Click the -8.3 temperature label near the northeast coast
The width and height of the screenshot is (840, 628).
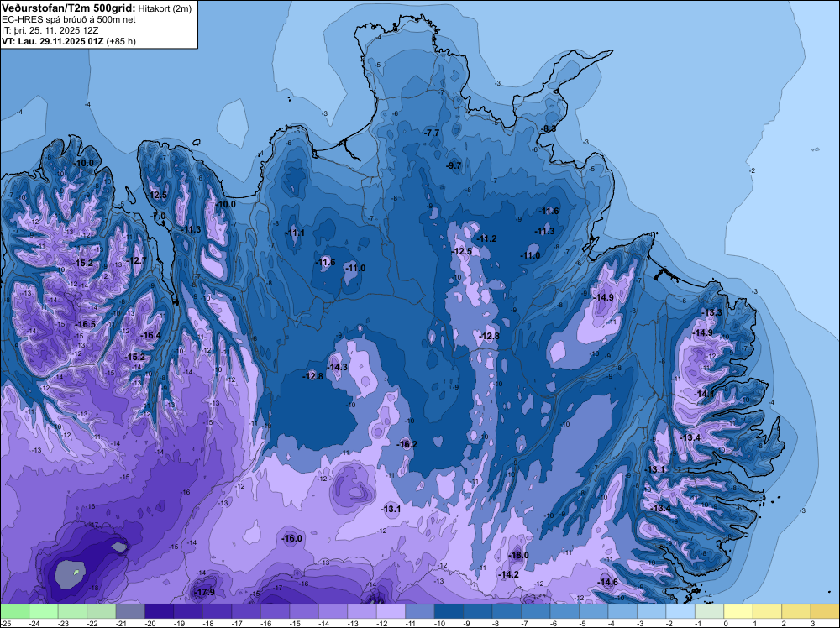(x=548, y=129)
